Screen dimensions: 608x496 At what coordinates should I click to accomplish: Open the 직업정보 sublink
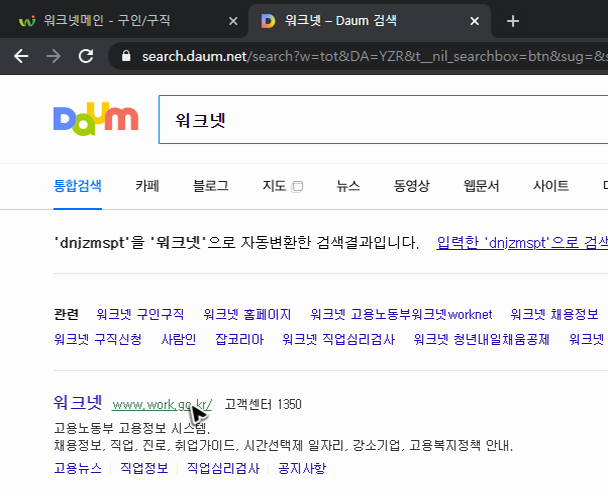tap(144, 468)
